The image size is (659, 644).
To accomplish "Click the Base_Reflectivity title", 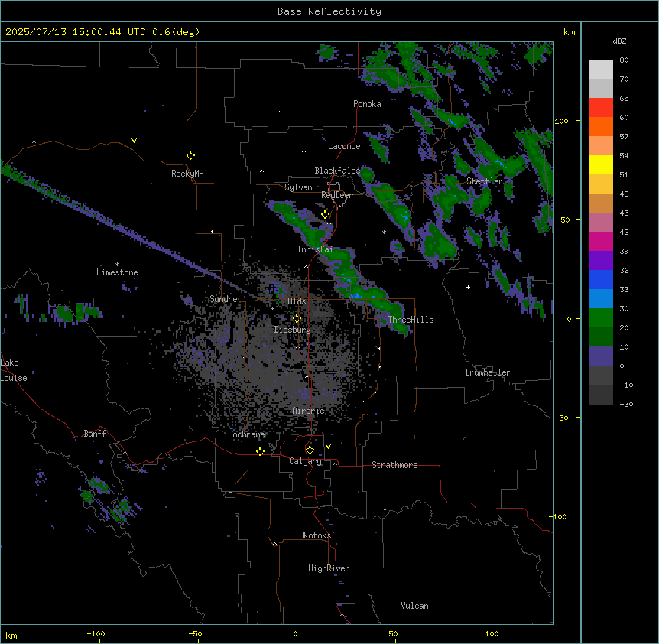I will click(329, 11).
